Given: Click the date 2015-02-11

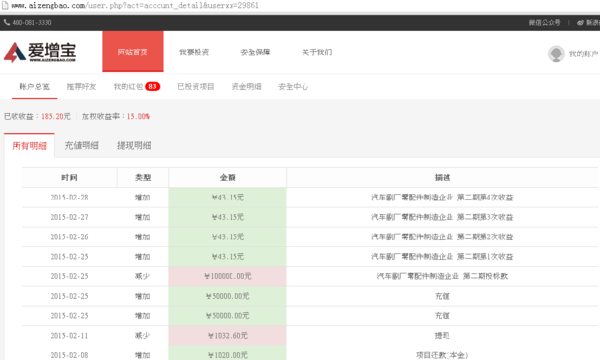Looking at the screenshot, I should (x=69, y=336).
